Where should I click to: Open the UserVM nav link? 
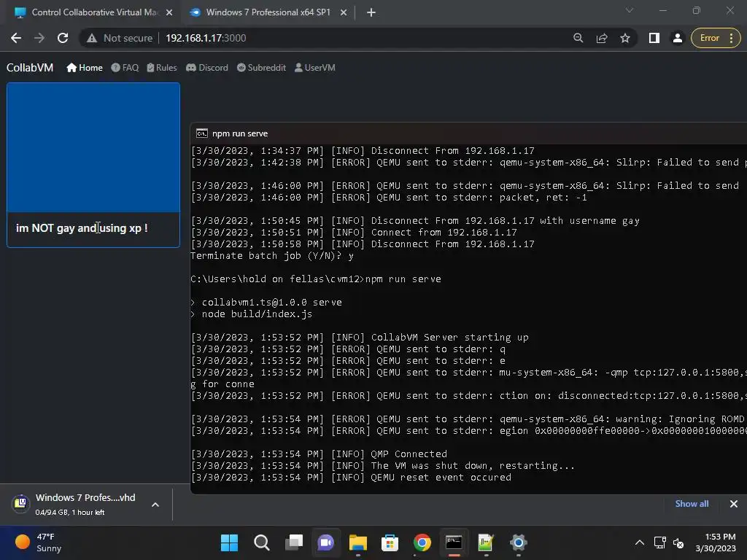pyautogui.click(x=315, y=68)
